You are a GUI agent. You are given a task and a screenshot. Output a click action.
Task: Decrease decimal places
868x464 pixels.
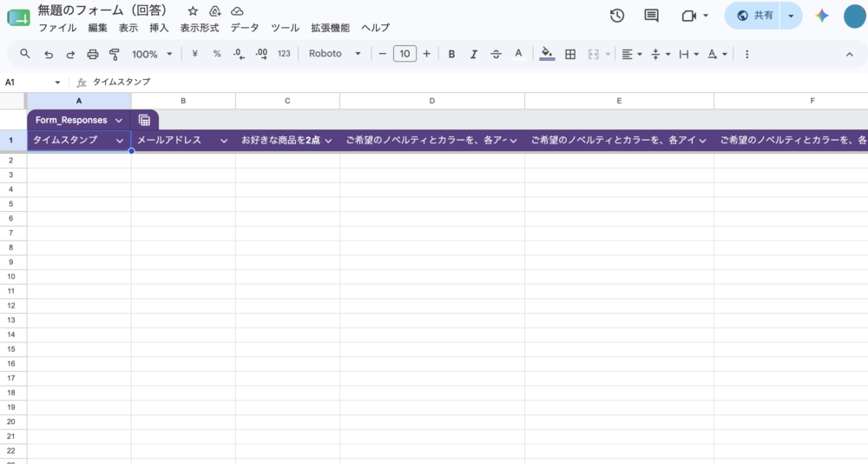(240, 54)
